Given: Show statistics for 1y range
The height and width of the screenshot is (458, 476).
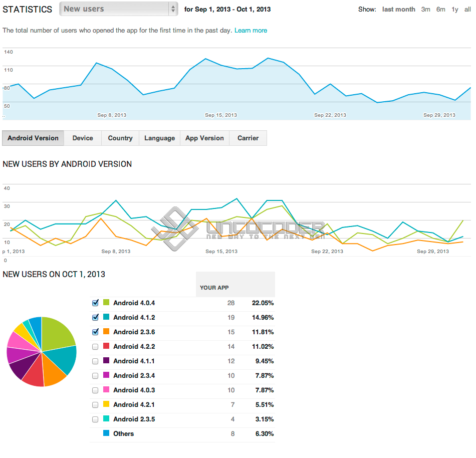Looking at the screenshot, I should click(455, 10).
